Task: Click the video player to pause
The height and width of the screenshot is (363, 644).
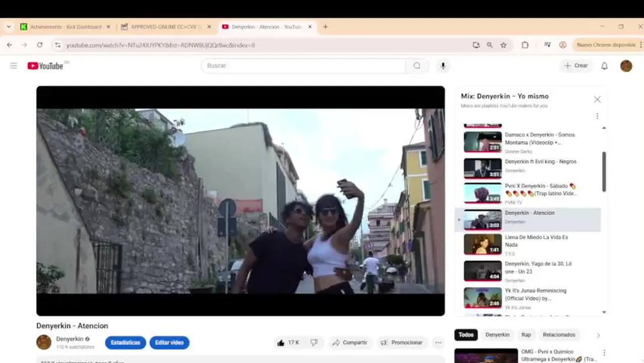Action: coord(240,201)
